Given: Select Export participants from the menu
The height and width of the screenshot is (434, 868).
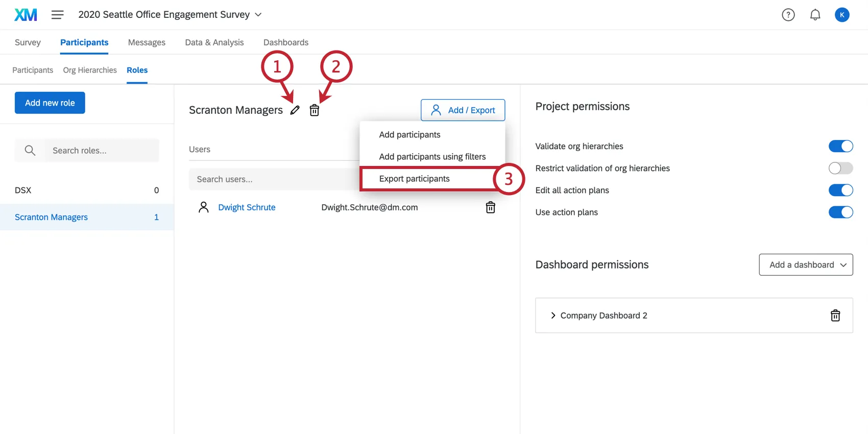Looking at the screenshot, I should click(415, 179).
